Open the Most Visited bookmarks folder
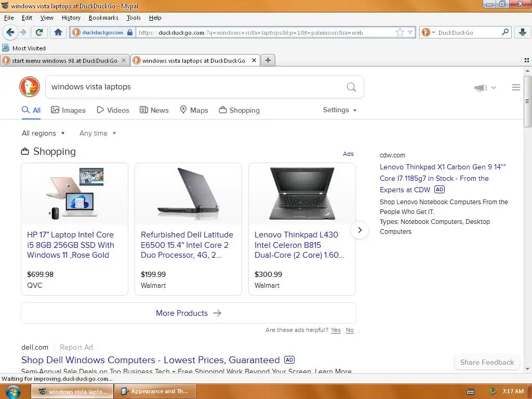Image resolution: width=532 pixels, height=399 pixels. click(24, 48)
